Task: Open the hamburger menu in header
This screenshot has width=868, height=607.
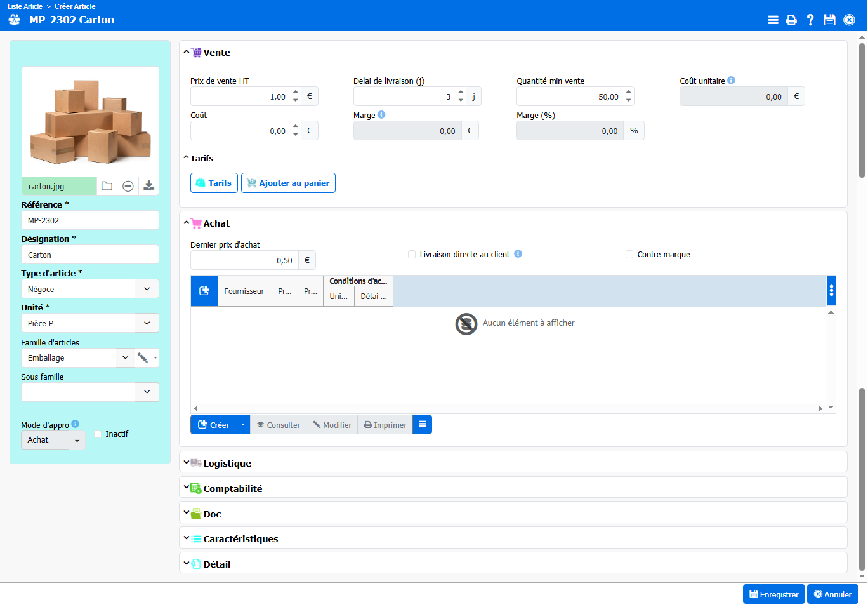Action: point(773,20)
